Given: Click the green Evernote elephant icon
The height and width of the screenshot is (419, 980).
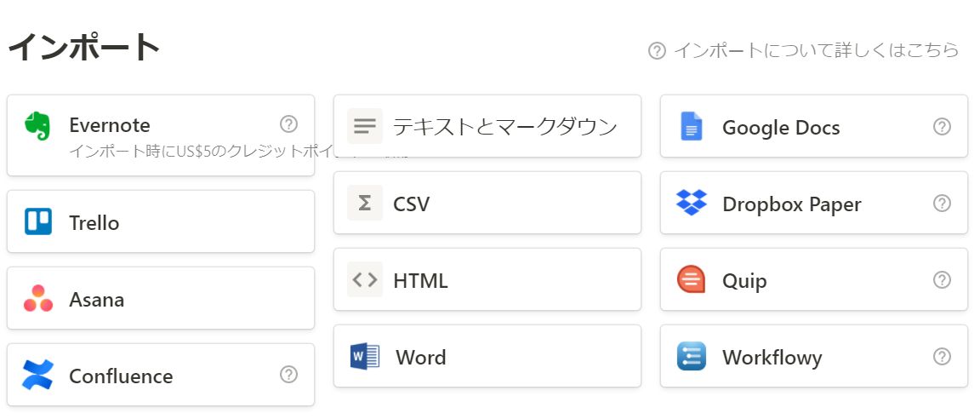Looking at the screenshot, I should pyautogui.click(x=37, y=126).
